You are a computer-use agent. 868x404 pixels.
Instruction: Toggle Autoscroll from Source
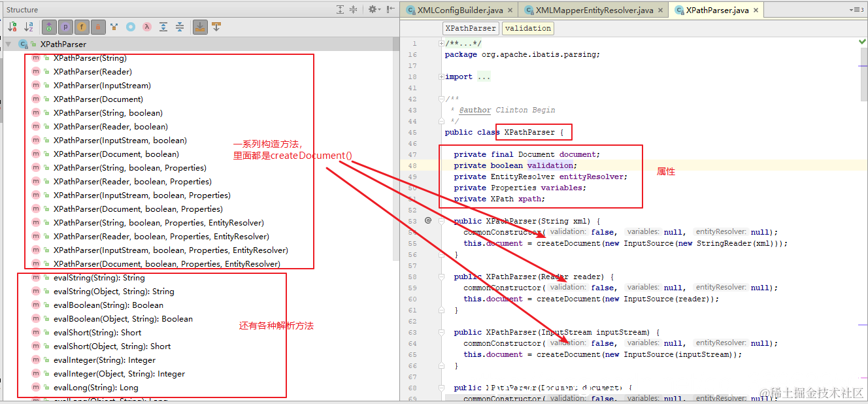pos(216,27)
